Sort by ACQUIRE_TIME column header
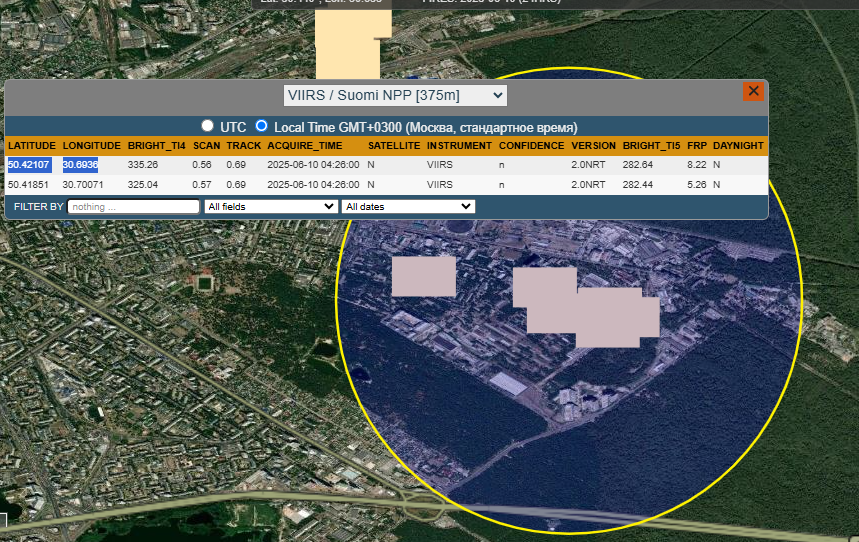Screen dimensions: 859x542 (304, 146)
